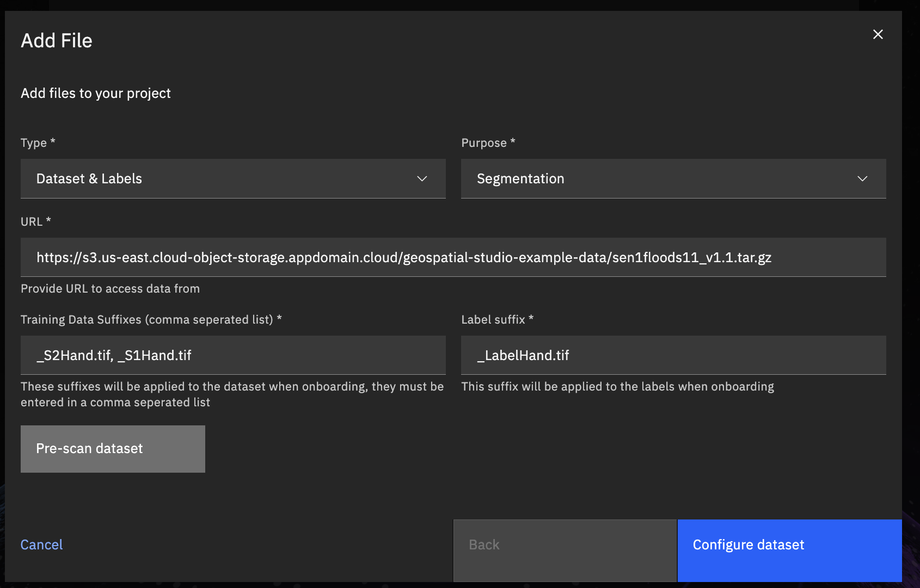Click the Type field label
The width and height of the screenshot is (920, 588).
pyautogui.click(x=34, y=143)
